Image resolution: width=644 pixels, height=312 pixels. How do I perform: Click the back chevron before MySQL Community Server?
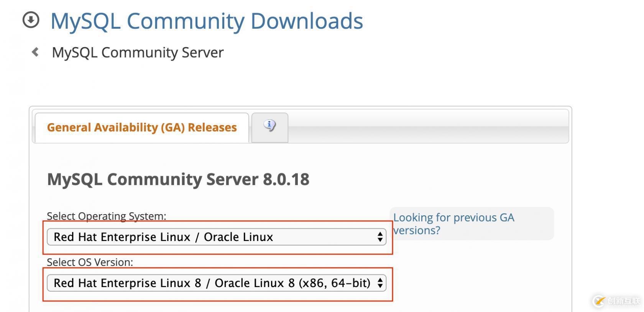tap(35, 52)
